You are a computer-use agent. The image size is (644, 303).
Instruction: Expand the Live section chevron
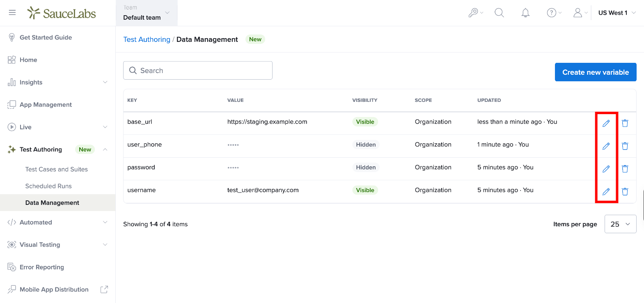click(x=105, y=127)
